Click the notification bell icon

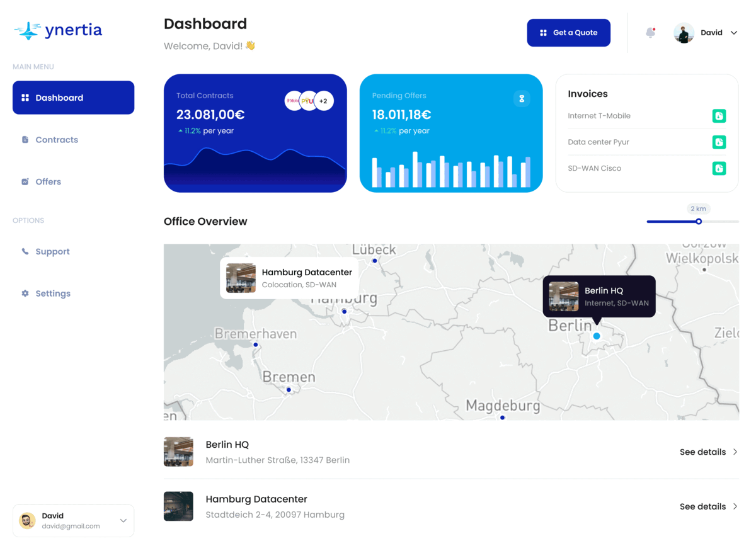point(650,33)
